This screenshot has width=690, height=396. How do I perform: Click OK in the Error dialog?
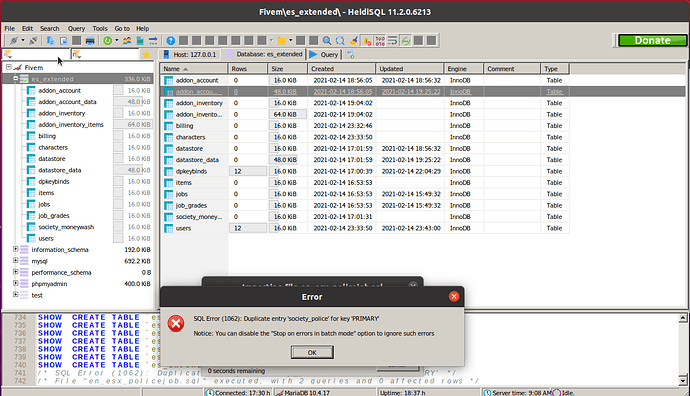click(312, 352)
